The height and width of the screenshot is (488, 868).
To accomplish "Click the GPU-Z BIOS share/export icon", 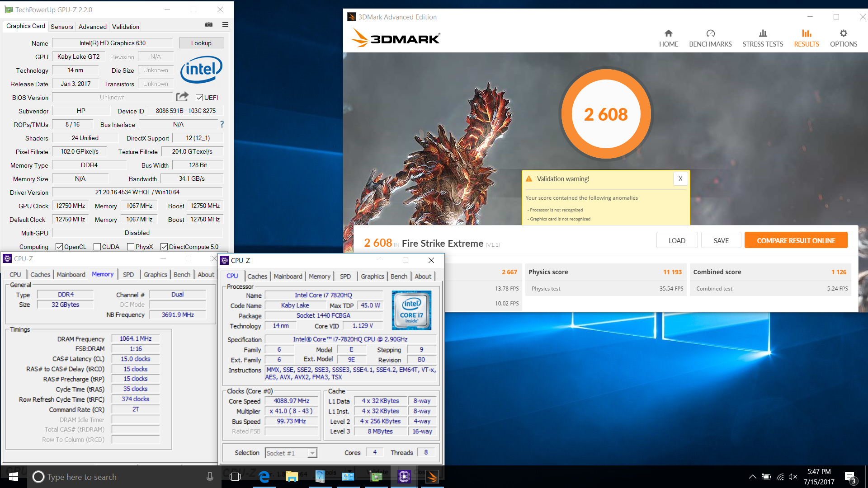I will click(182, 97).
